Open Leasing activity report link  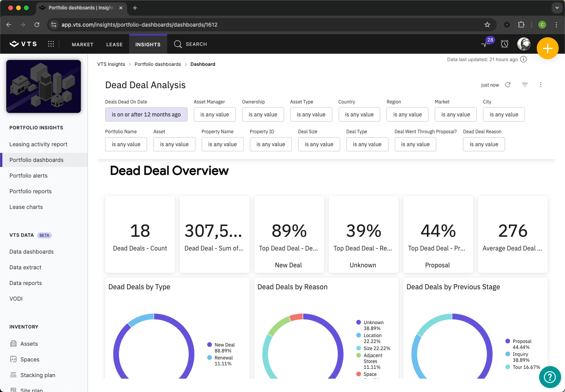(38, 144)
